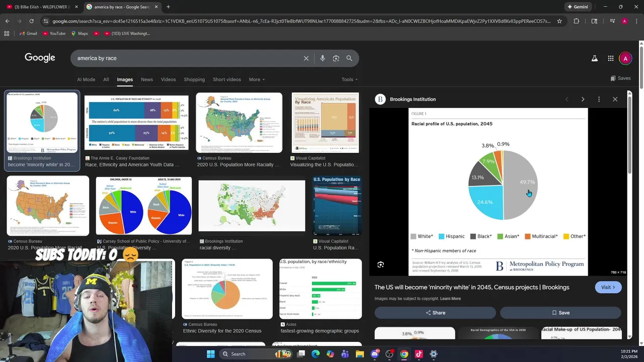Visit the Brookings page
The width and height of the screenshot is (644, 362).
(608, 287)
